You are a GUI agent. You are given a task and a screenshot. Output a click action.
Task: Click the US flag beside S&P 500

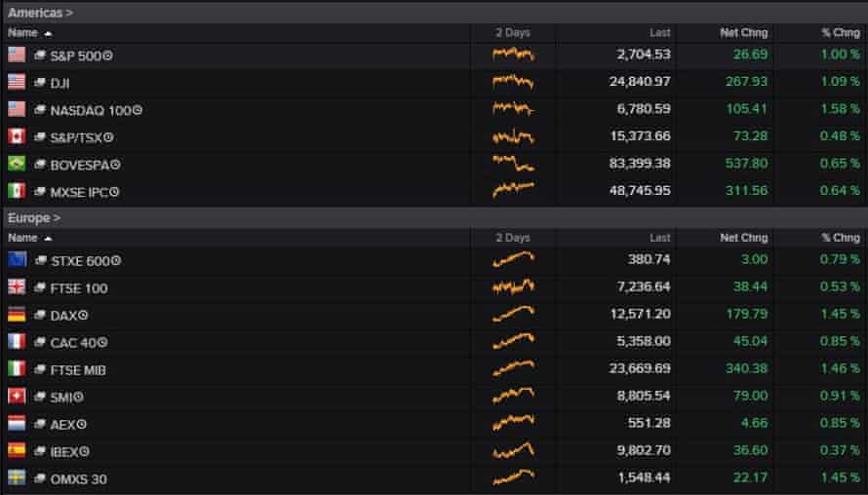click(17, 55)
